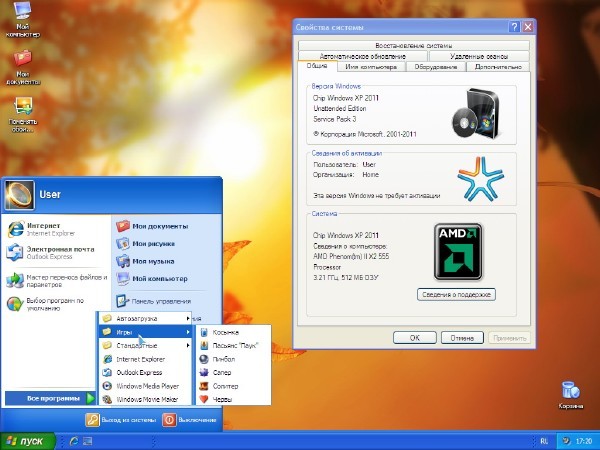The height and width of the screenshot is (450, 600).
Task: Start the Files and Settings Transfer Wizard
Action: [56, 281]
